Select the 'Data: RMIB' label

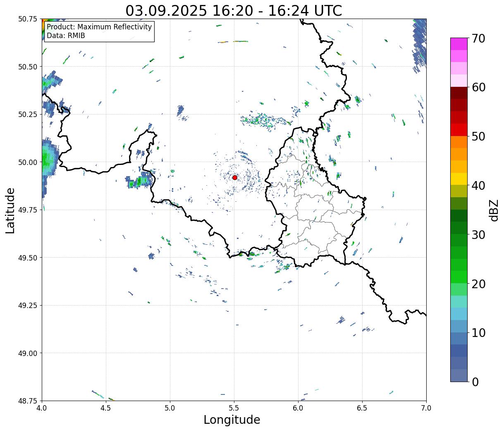66,36
